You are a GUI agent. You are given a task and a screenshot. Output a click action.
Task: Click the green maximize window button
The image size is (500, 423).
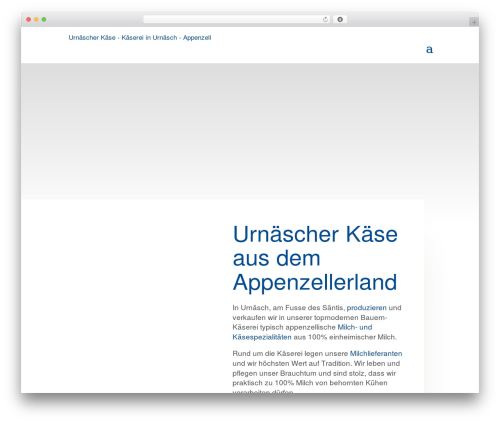(x=44, y=19)
